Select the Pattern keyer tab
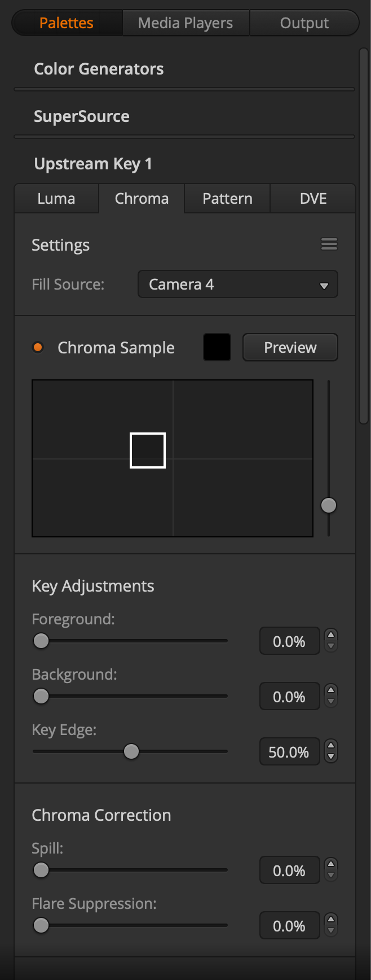The height and width of the screenshot is (980, 371). coord(227,198)
